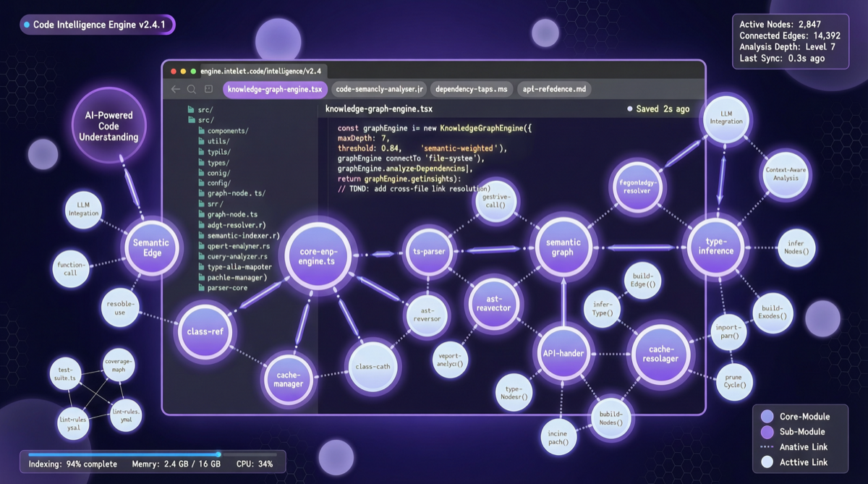Click the file icon beside parser-core
868x484 pixels.
(x=202, y=288)
